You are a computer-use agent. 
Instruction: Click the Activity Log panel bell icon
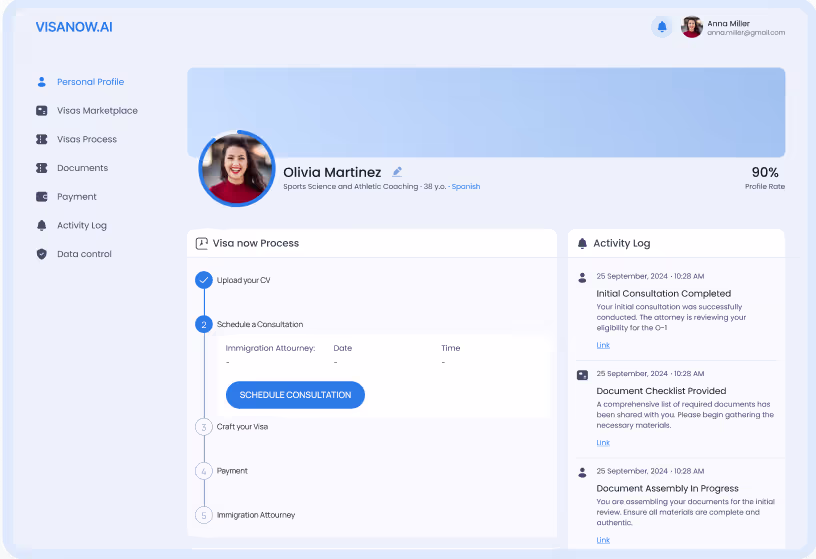click(x=582, y=243)
